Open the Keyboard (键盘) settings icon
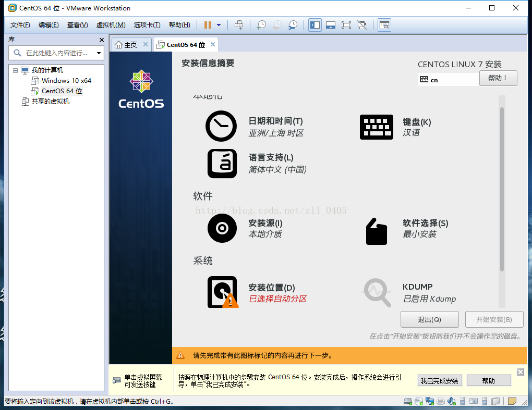Screen dimensions: 532x410 click(x=377, y=127)
